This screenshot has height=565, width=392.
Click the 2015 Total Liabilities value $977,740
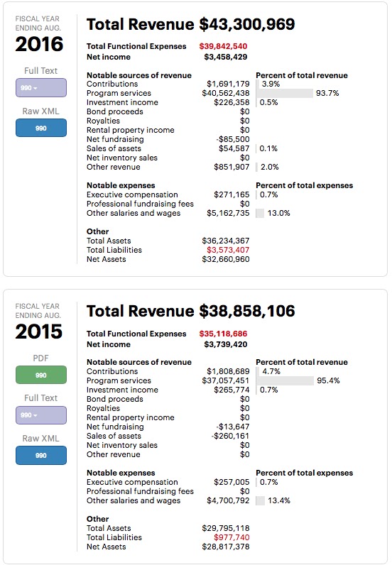(232, 537)
